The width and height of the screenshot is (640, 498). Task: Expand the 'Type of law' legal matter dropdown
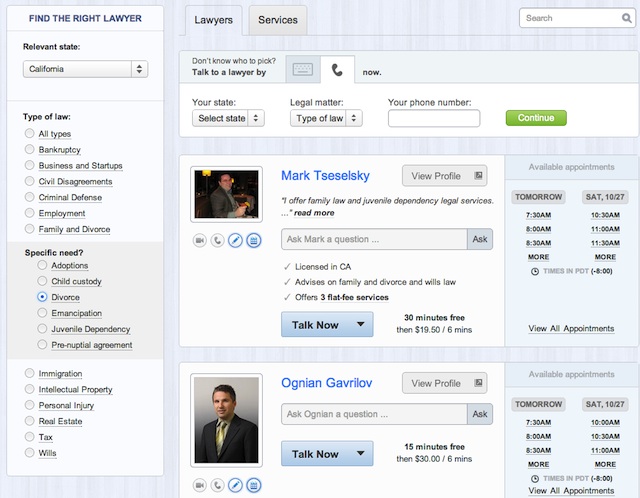326,118
